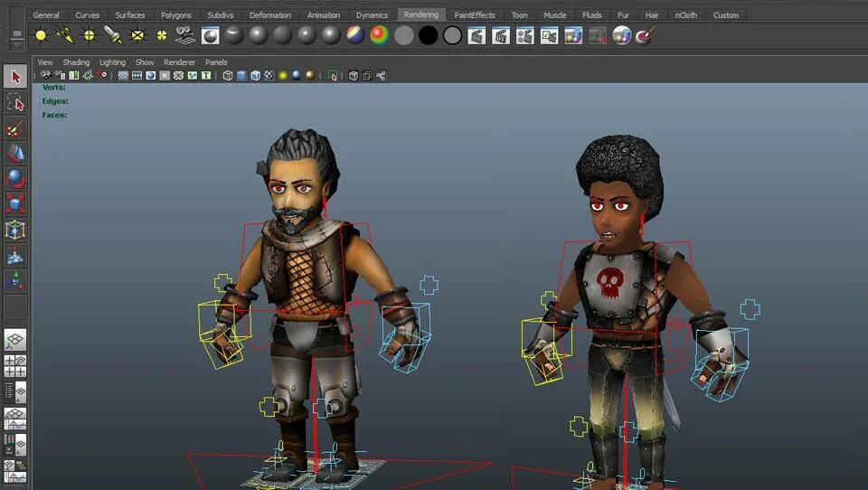Assign the rainbow-colored ramp shader material
Viewport: 868px width, 490px height.
379,36
